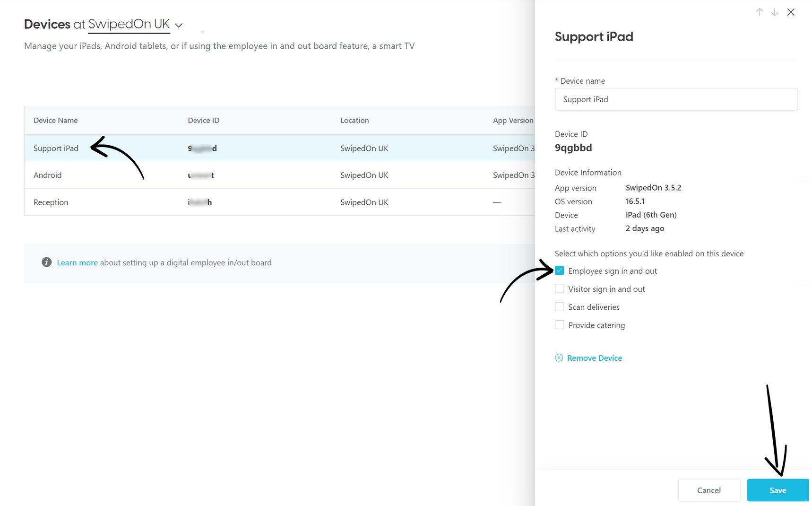Click the circled-x Remove Device icon
The width and height of the screenshot is (812, 506).
point(559,358)
